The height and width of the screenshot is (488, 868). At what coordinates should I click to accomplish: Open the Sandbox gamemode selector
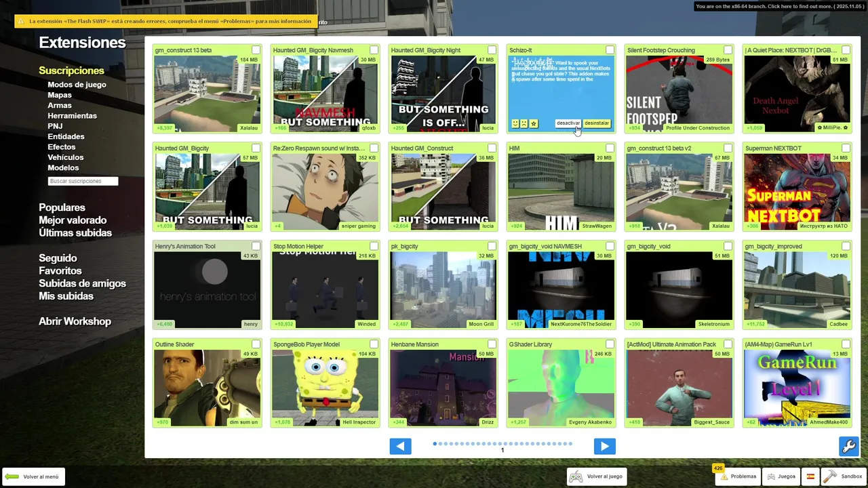point(844,476)
